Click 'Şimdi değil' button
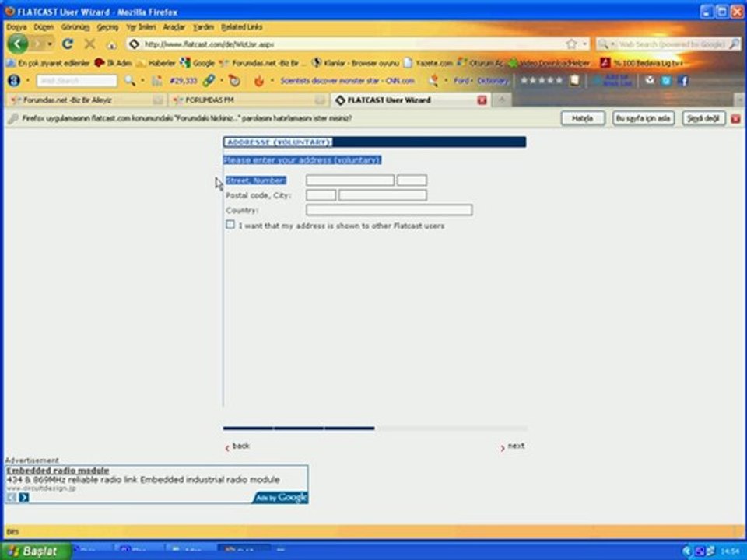Viewport: 747px width, 560px height. [x=703, y=118]
